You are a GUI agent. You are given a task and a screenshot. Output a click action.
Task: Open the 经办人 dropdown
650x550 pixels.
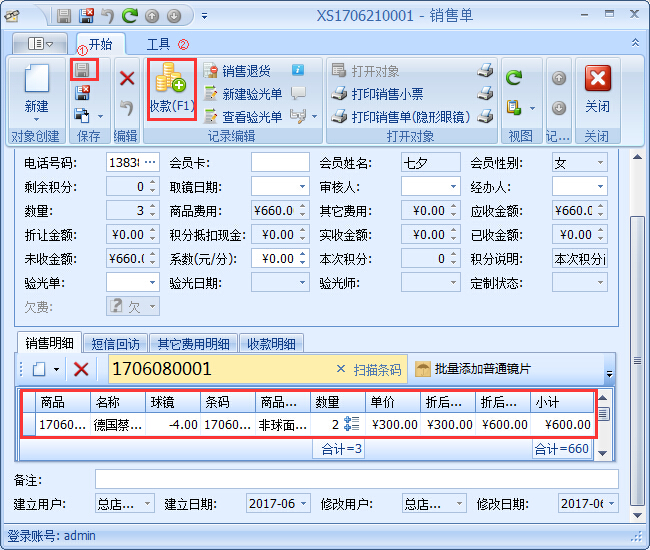point(600,187)
